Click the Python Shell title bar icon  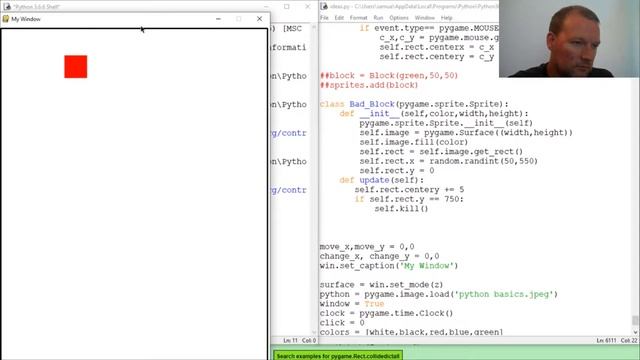(x=7, y=7)
